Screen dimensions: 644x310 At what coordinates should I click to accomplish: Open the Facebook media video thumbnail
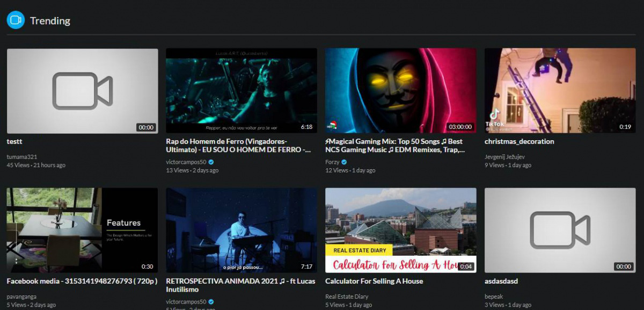point(82,230)
